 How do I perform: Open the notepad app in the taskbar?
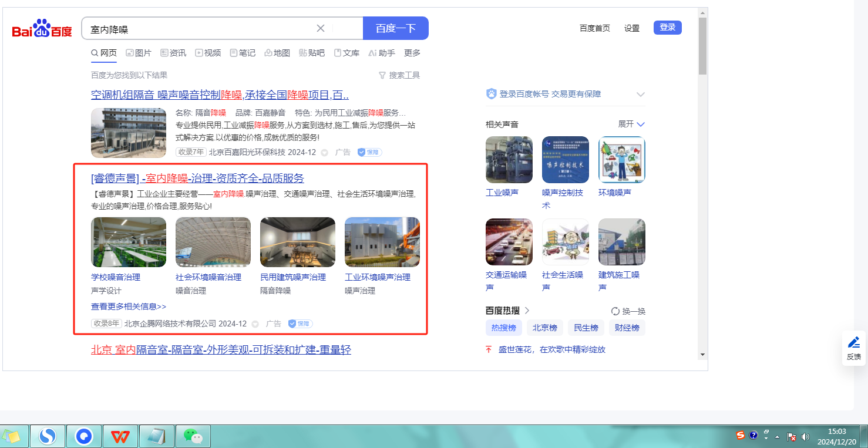click(156, 436)
